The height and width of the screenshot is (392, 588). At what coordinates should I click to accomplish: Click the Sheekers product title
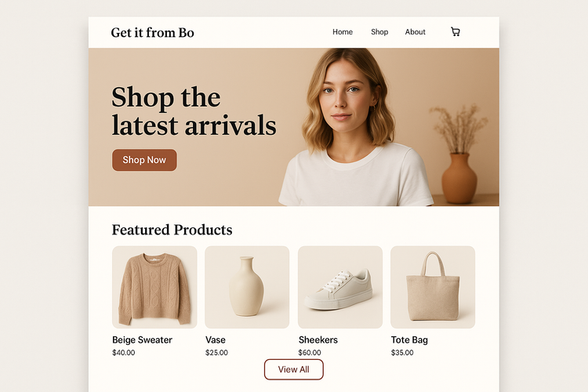318,339
